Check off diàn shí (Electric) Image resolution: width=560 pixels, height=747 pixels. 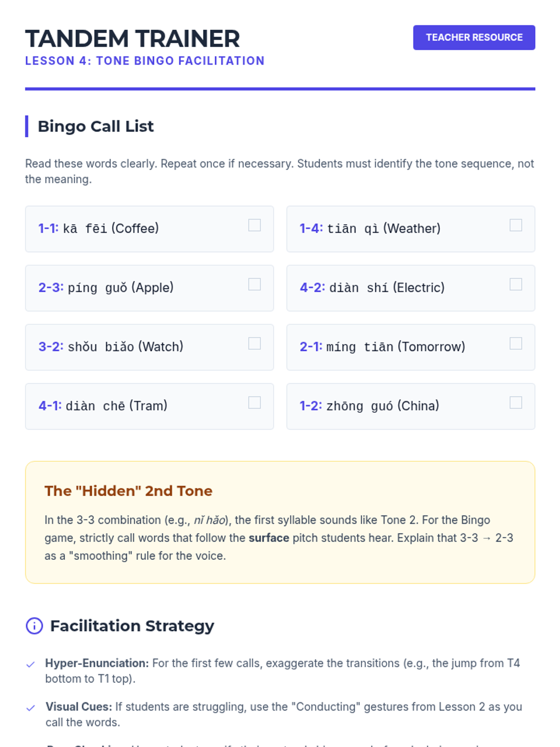pos(516,284)
